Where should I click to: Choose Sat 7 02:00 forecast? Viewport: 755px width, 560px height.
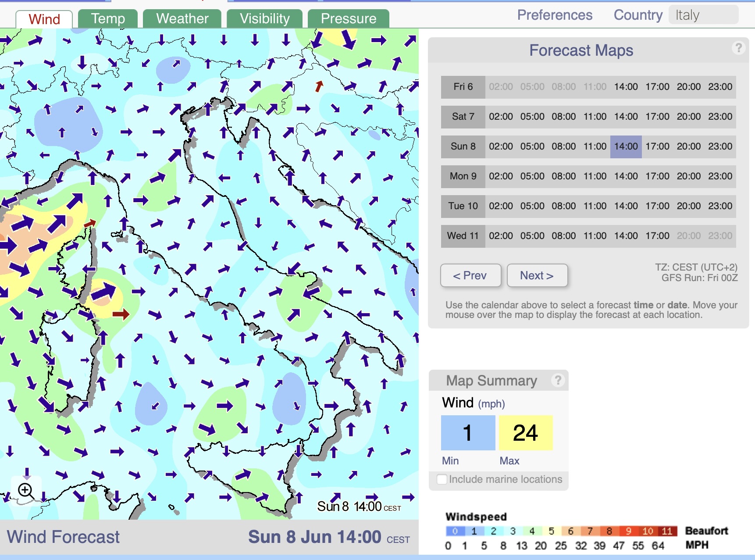tap(501, 117)
